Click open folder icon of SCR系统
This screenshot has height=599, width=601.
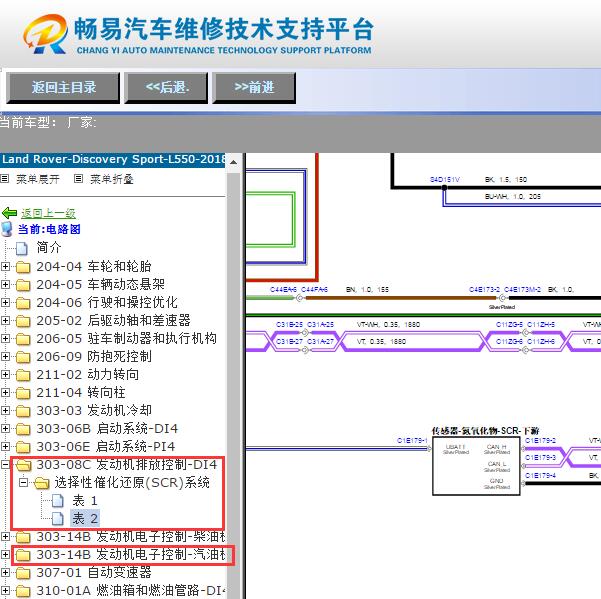pos(42,483)
